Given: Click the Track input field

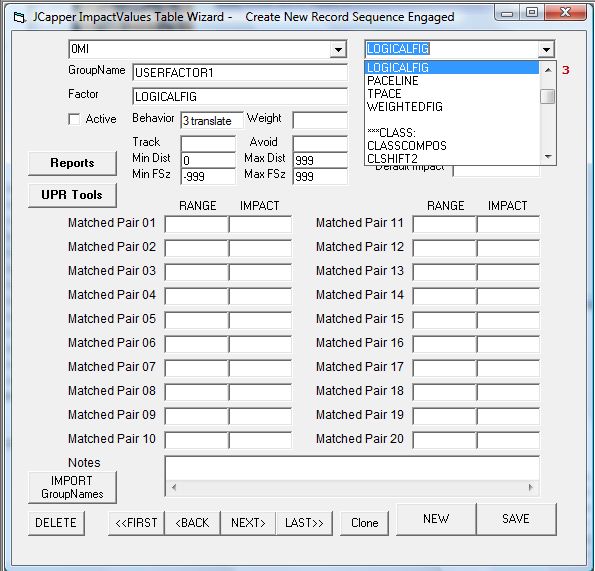Looking at the screenshot, I should click(208, 144).
